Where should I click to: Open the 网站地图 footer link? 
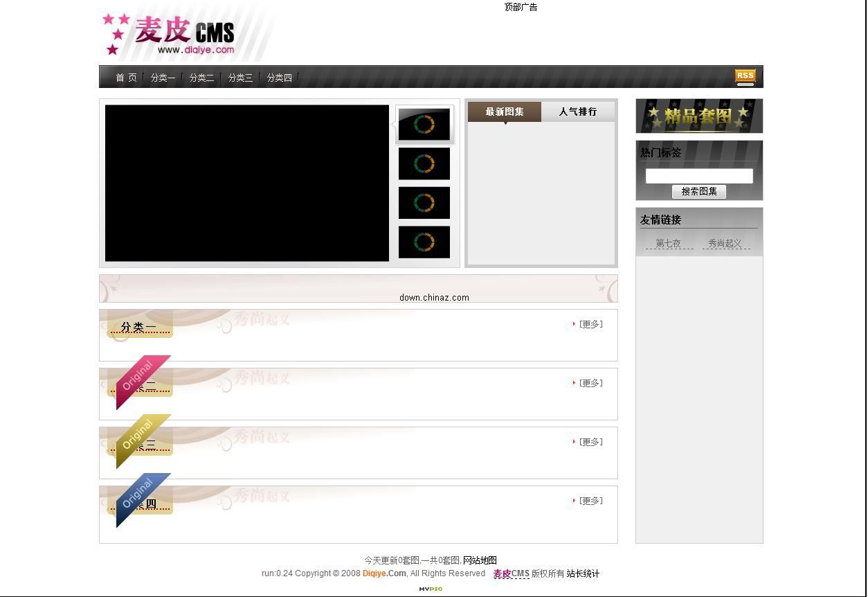pos(480,560)
